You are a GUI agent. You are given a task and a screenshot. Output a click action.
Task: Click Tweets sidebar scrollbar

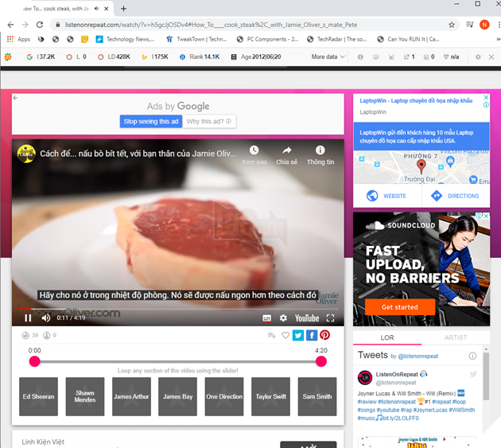[486, 376]
